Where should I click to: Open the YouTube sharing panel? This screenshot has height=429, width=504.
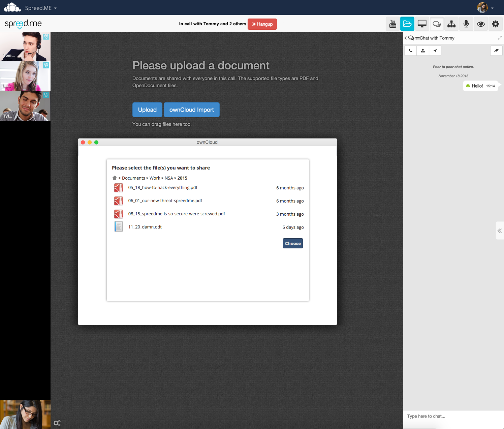tap(392, 24)
